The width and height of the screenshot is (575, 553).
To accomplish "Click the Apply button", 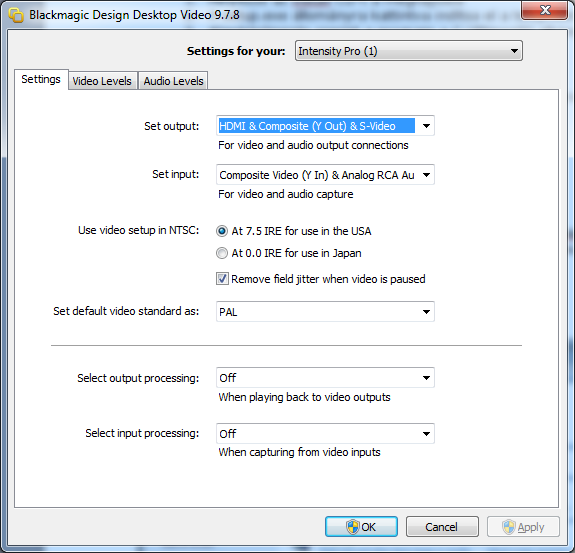I will (x=523, y=527).
